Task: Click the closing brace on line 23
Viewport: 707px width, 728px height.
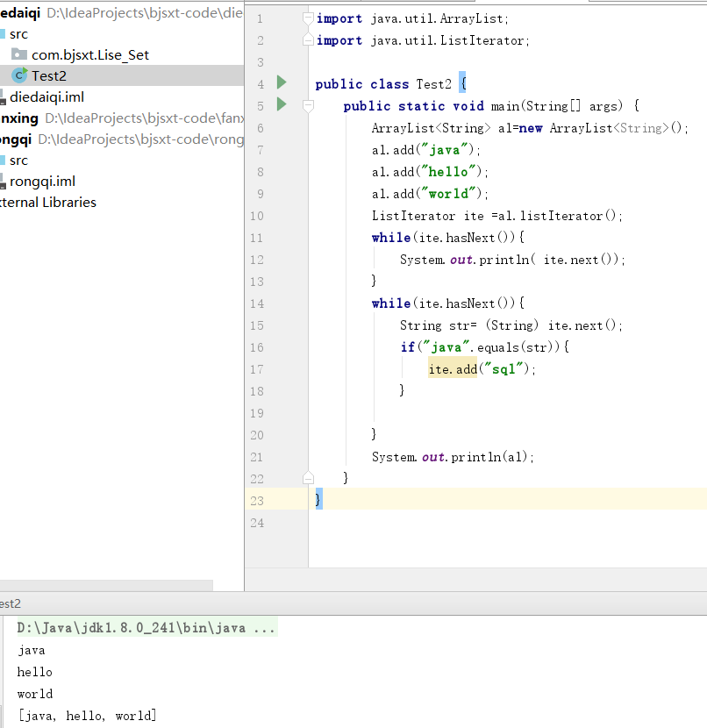Action: pos(318,499)
